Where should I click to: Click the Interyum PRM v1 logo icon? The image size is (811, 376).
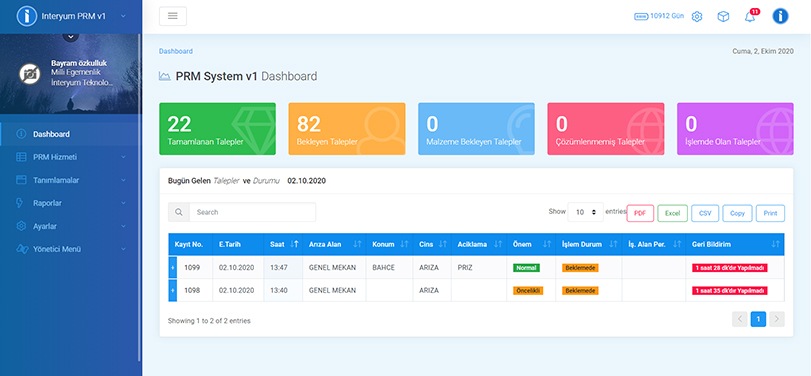tap(26, 16)
